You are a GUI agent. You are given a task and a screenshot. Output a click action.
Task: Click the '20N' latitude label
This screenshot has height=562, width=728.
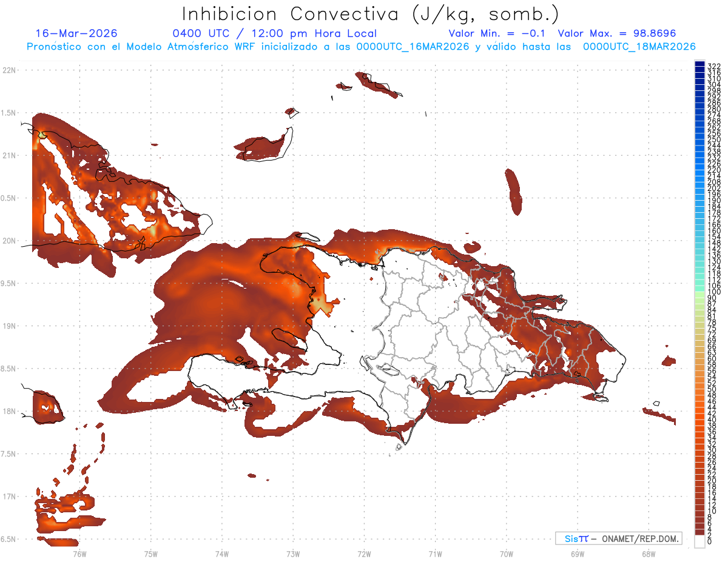[9, 241]
